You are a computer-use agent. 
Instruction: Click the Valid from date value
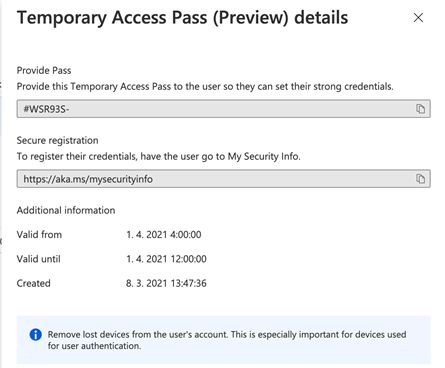click(164, 235)
